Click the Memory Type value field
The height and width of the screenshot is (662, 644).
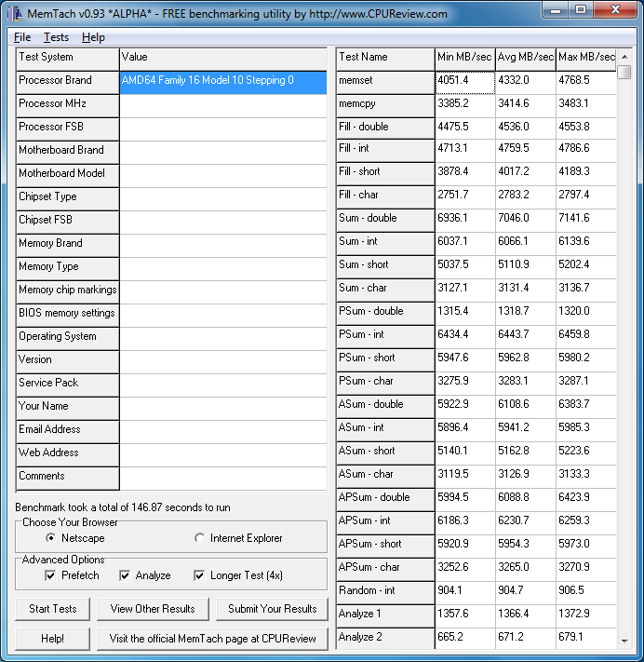tap(223, 269)
